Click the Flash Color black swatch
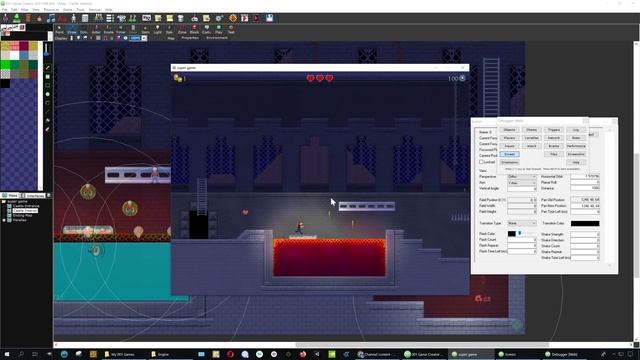Viewport: 640px width, 360px height. pos(511,234)
